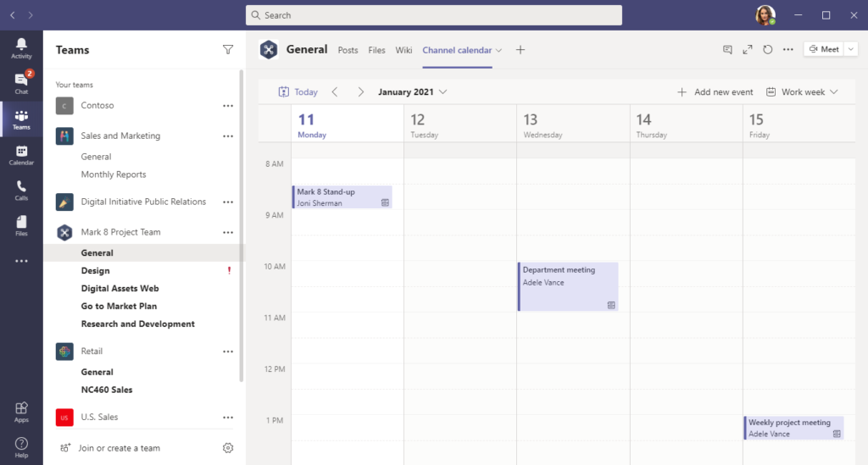This screenshot has height=465, width=868.
Task: Open more options for Mark 8 Project Team
Action: click(x=228, y=232)
